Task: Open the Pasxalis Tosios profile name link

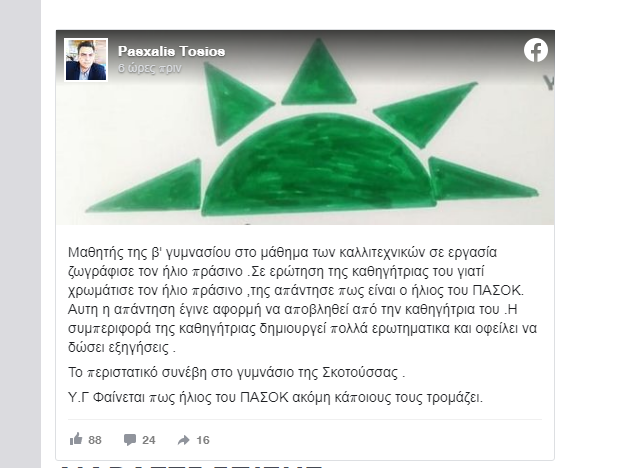Action: point(172,51)
